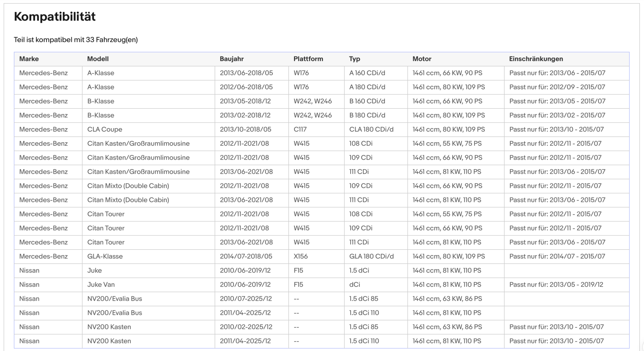
Task: Click the Marke column header
Action: (x=29, y=59)
